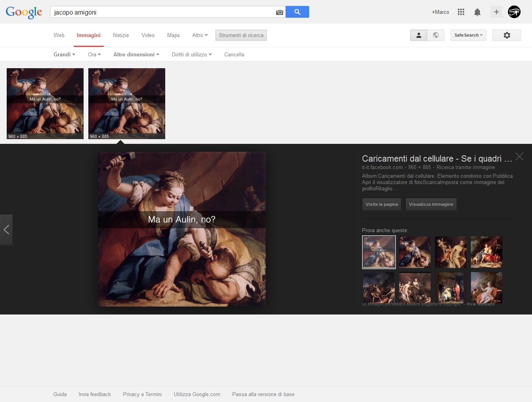Click footer Invia feedback link
Image resolution: width=532 pixels, height=402 pixels.
(x=95, y=394)
